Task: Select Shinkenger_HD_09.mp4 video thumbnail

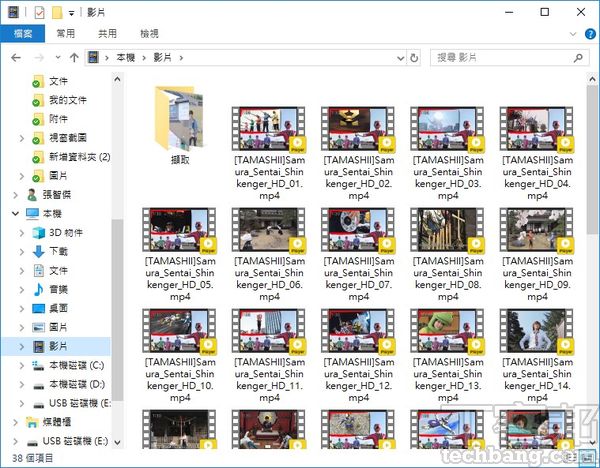Action: (x=537, y=230)
